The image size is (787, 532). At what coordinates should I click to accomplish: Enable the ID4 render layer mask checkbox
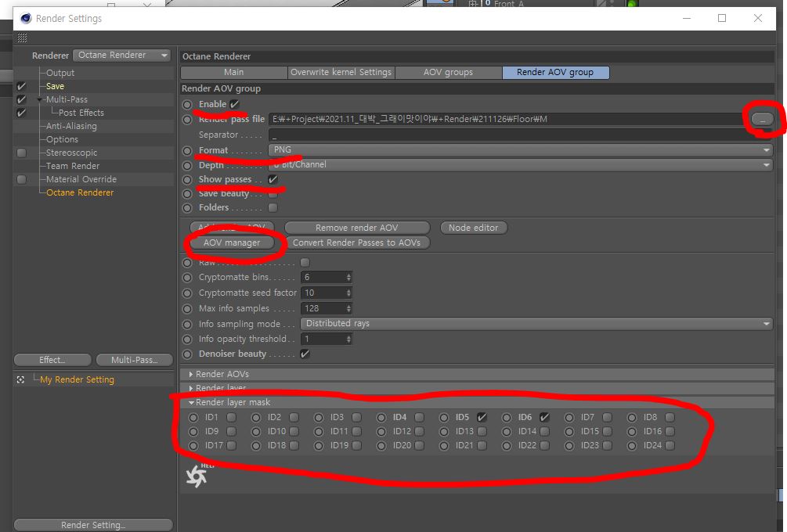(x=419, y=417)
